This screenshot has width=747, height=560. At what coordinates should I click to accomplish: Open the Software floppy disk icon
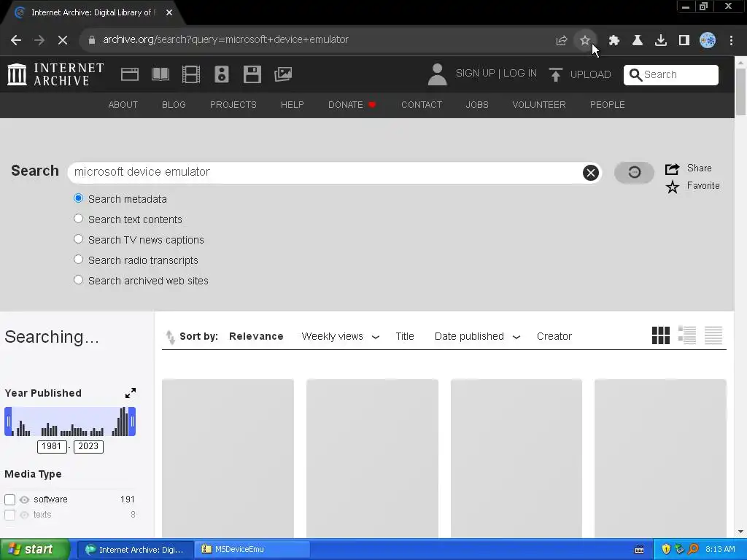pos(252,74)
